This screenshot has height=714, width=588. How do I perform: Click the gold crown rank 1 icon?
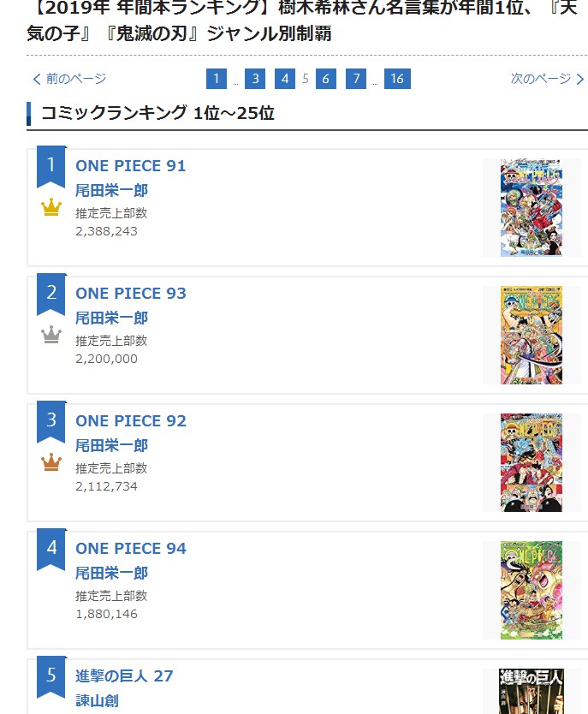click(x=51, y=208)
